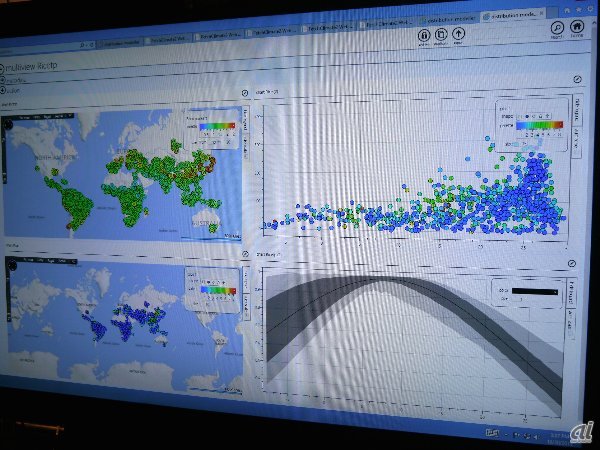Expand the second collapsed row under the title
600x450 pixels.
(x=5, y=87)
